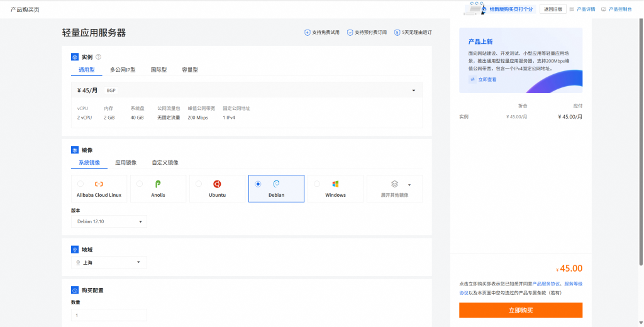Click the help icon next to 实例
This screenshot has height=327, width=644.
[x=98, y=57]
